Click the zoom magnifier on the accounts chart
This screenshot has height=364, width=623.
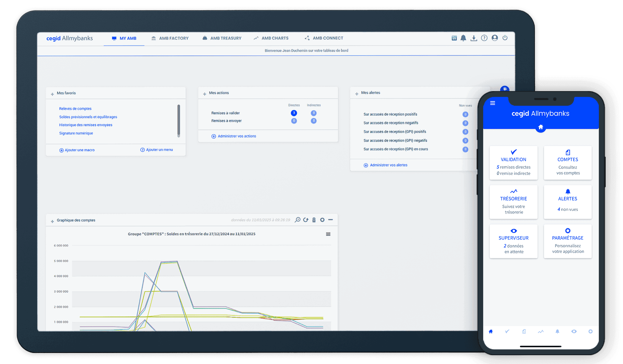tap(297, 220)
